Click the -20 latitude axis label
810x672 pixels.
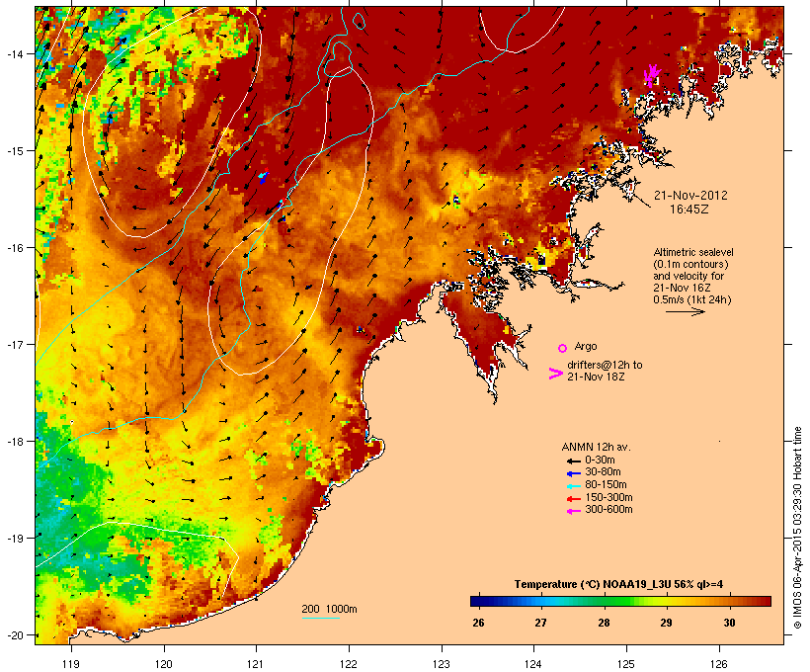coord(14,635)
